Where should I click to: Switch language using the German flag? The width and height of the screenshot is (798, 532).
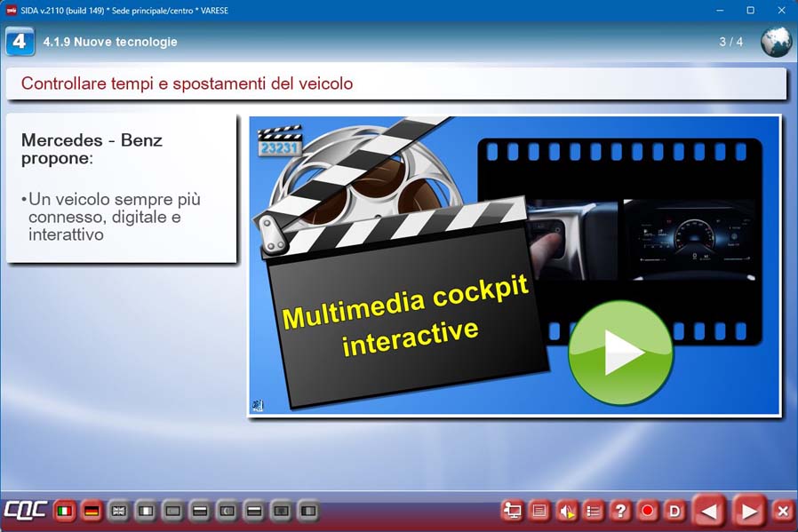(x=91, y=511)
